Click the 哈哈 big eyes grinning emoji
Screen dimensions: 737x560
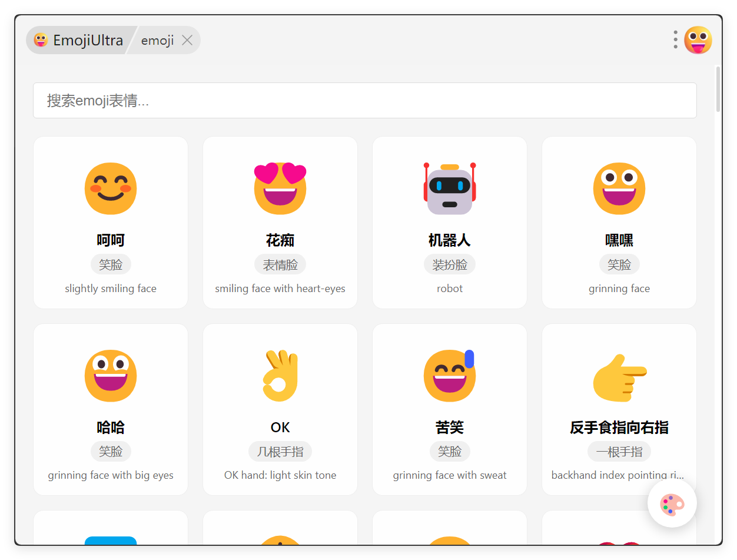pos(111,376)
